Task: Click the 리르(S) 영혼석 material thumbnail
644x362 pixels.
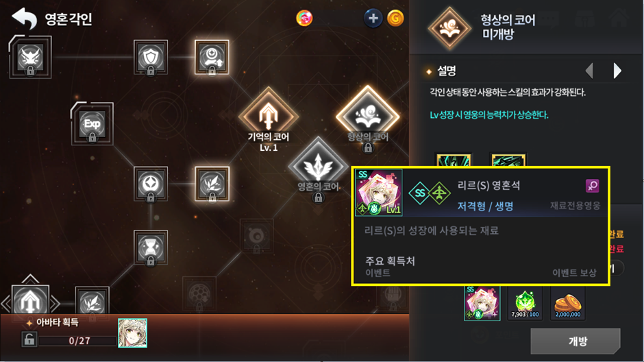Action: click(x=482, y=303)
